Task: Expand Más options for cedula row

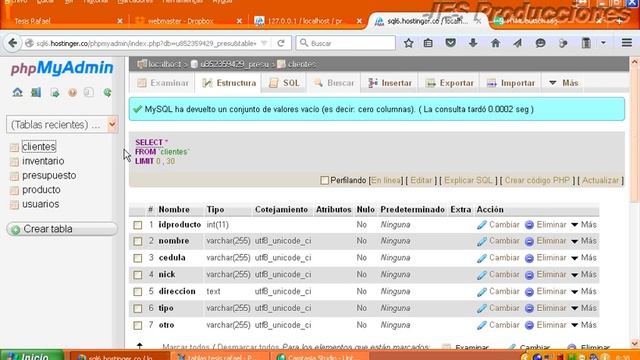Action: 584,258
